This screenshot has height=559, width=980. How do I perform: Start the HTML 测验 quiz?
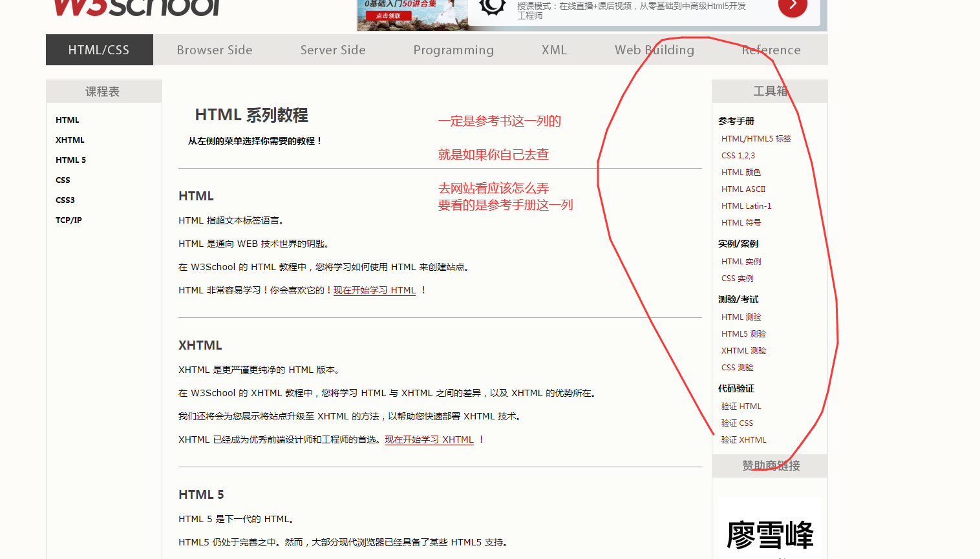741,317
